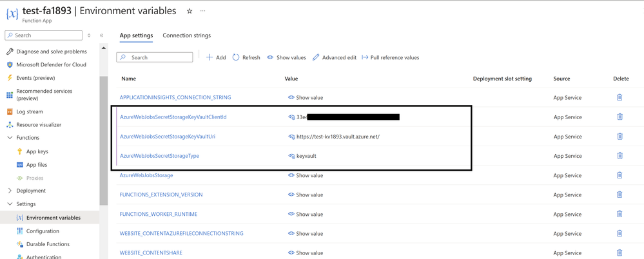The width and height of the screenshot is (644, 259).
Task: Click the app settings Search box
Action: point(155,57)
